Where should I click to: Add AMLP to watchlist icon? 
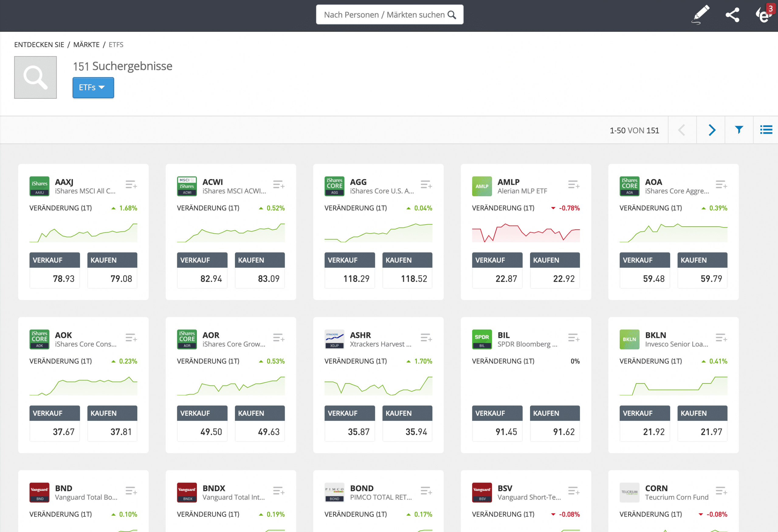pos(574,184)
